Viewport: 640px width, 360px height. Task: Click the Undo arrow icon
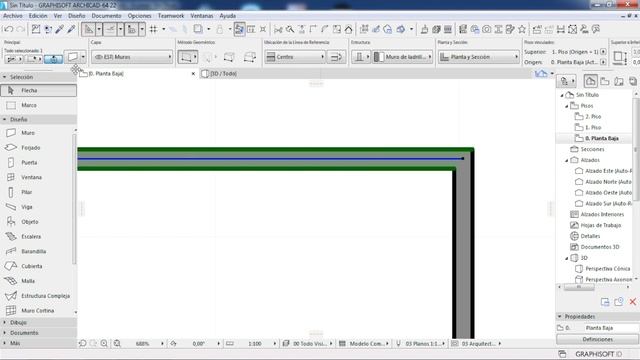coord(8,29)
